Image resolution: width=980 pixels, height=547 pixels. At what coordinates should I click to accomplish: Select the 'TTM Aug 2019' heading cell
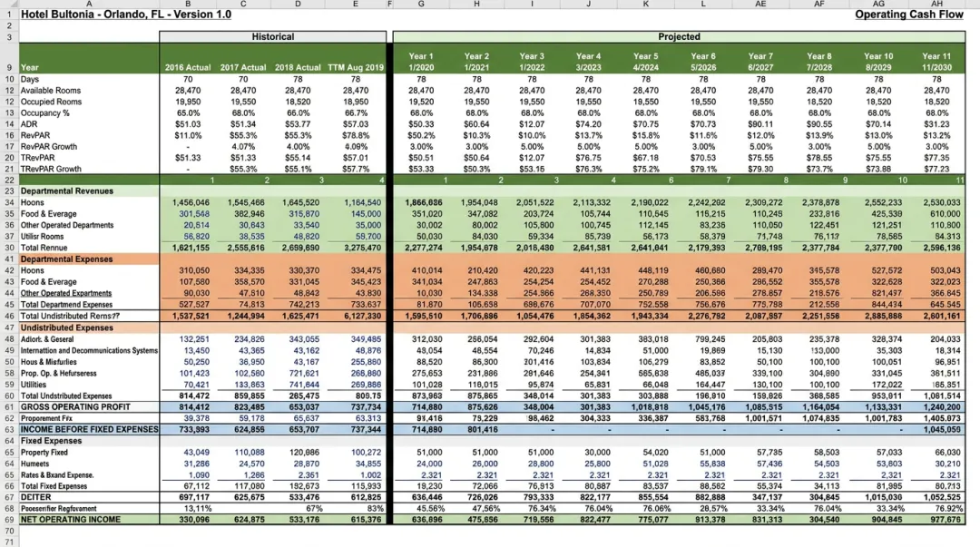click(x=356, y=67)
